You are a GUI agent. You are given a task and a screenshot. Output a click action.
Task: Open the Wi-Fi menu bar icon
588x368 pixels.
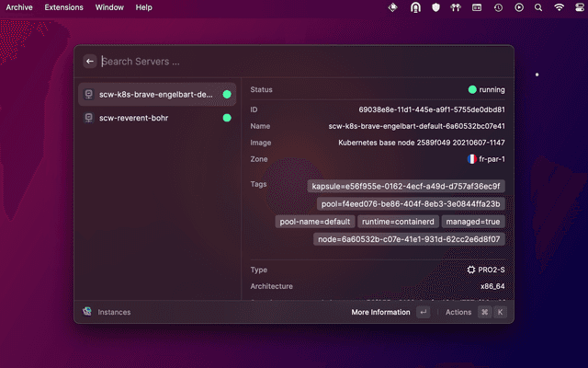(x=560, y=7)
